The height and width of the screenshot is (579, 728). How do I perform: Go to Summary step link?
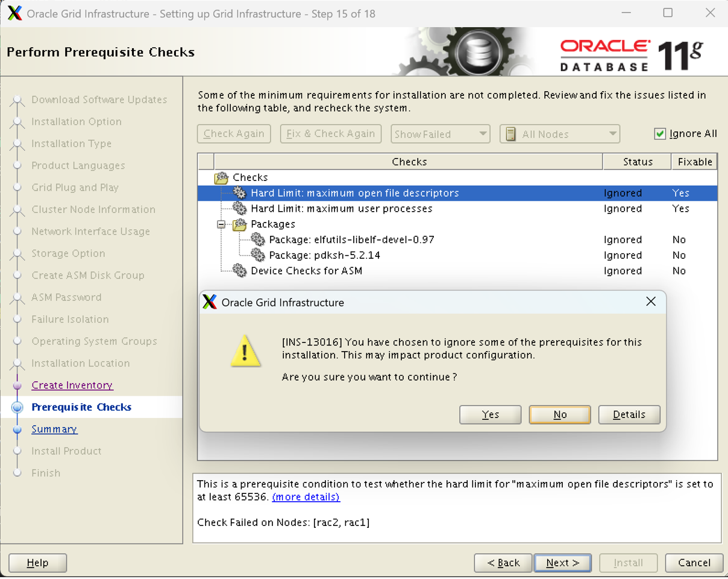54,429
